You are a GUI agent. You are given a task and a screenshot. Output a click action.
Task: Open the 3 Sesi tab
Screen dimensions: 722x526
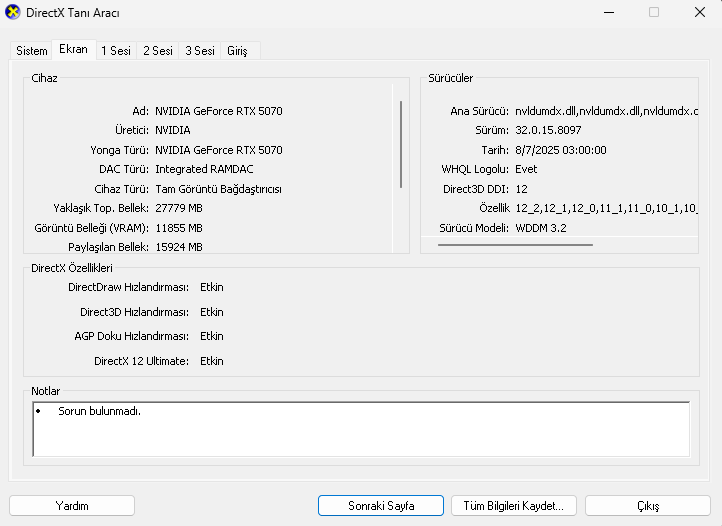[x=200, y=51]
